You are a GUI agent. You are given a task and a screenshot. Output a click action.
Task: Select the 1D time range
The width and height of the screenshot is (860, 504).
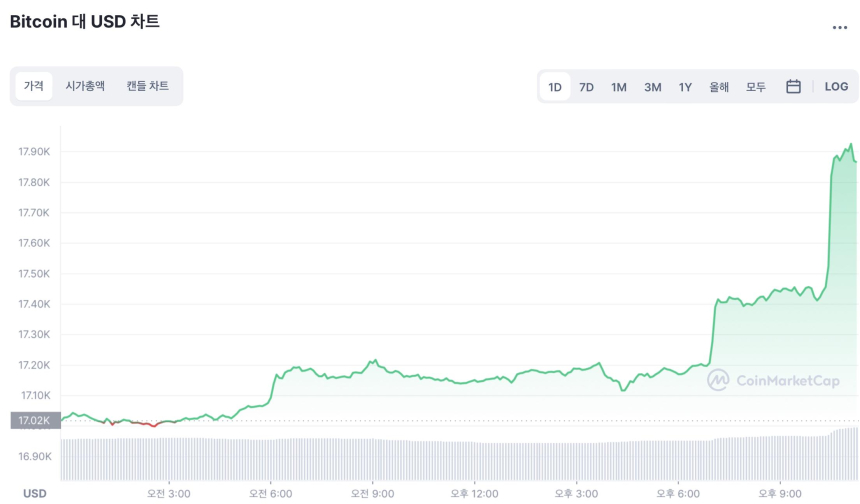click(555, 87)
